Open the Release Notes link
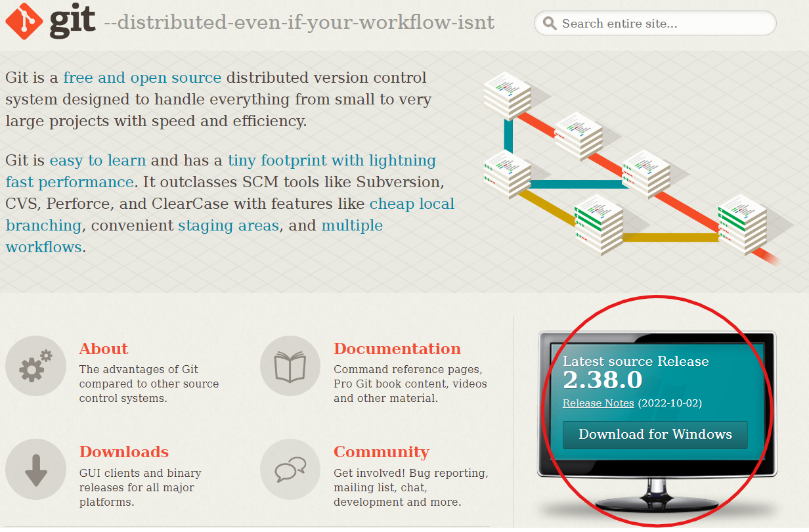Viewport: 809px width, 532px height. 598,403
